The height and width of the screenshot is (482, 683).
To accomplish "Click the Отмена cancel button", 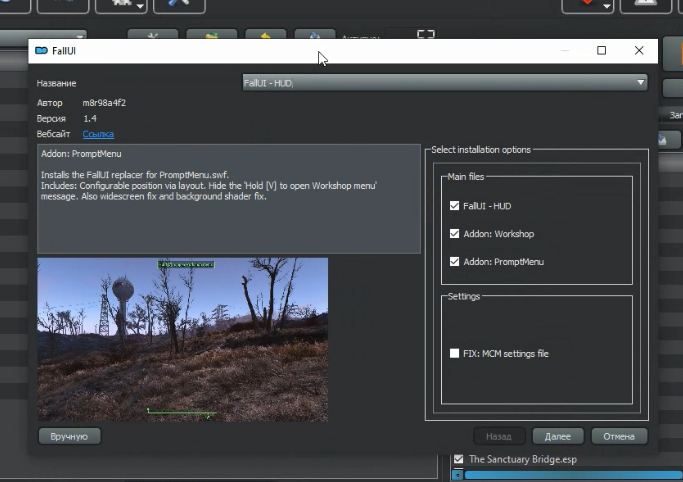I will (x=619, y=436).
